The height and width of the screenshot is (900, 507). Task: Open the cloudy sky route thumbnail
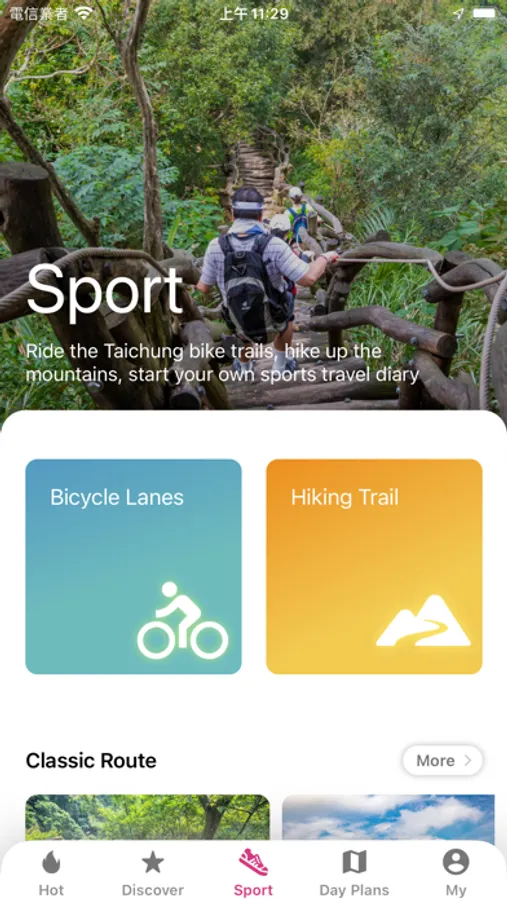pyautogui.click(x=388, y=817)
